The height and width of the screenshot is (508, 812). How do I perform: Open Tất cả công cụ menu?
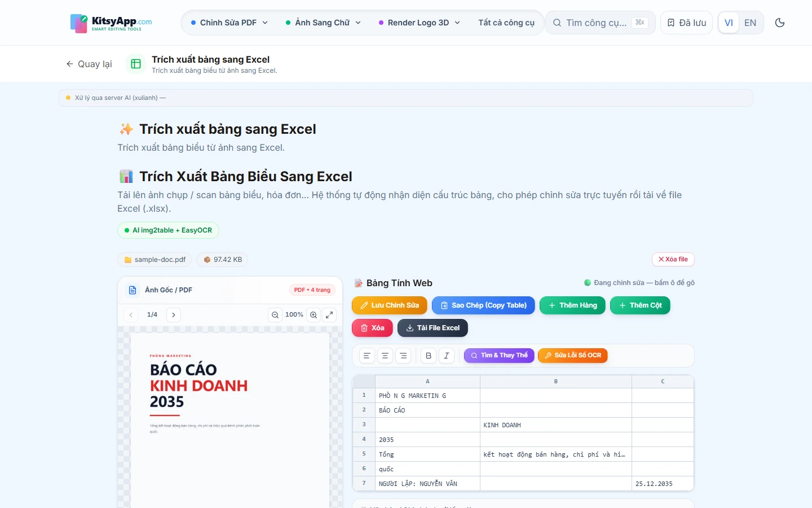click(506, 23)
